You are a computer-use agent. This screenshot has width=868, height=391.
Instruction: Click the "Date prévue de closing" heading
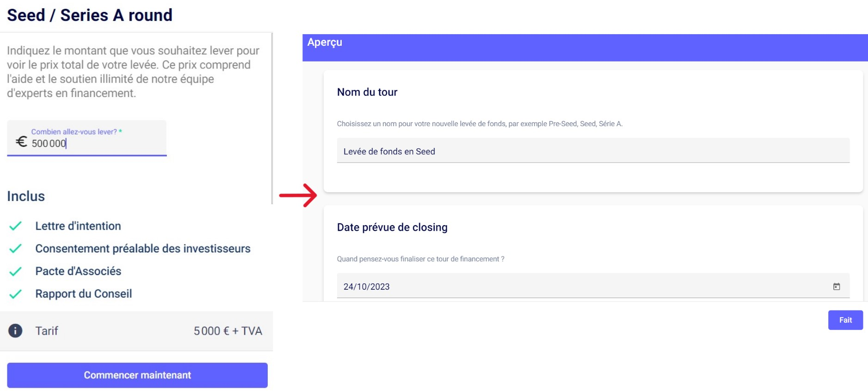point(392,227)
